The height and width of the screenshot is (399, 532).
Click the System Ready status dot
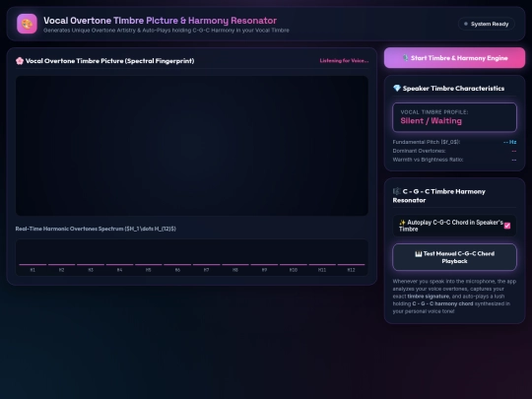[x=466, y=24]
